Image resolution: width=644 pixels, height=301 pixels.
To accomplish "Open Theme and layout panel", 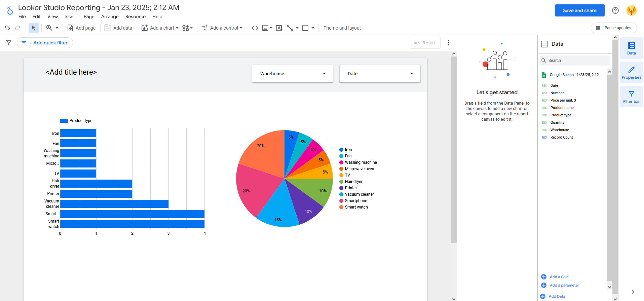I will pyautogui.click(x=342, y=28).
